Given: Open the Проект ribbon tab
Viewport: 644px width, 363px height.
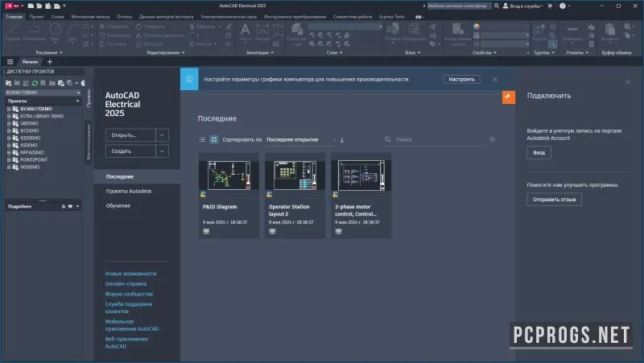Looking at the screenshot, I should point(36,17).
